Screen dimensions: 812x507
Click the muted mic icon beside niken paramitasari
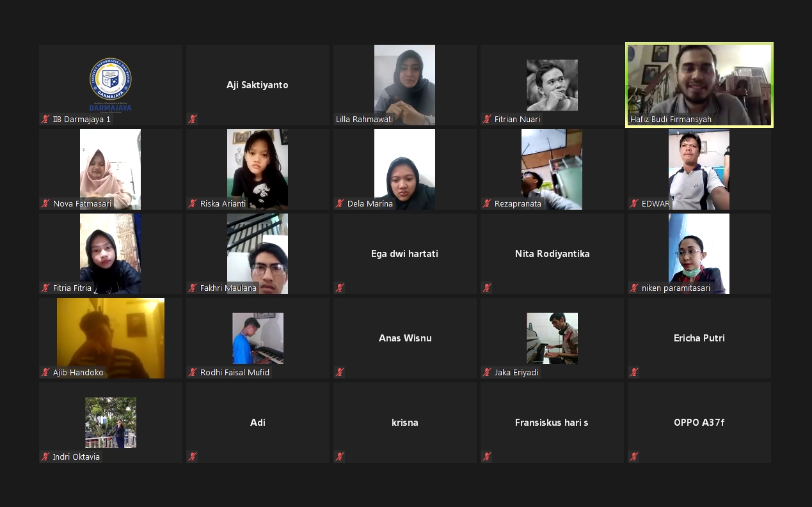634,288
